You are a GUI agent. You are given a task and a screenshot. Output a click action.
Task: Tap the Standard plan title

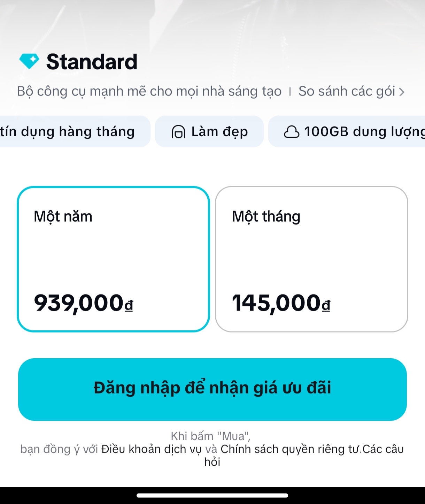(92, 62)
